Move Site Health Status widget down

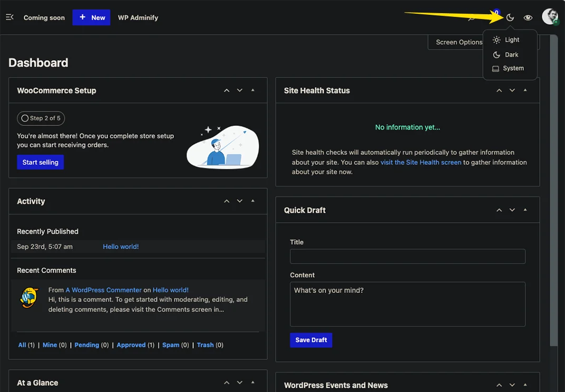coord(512,90)
